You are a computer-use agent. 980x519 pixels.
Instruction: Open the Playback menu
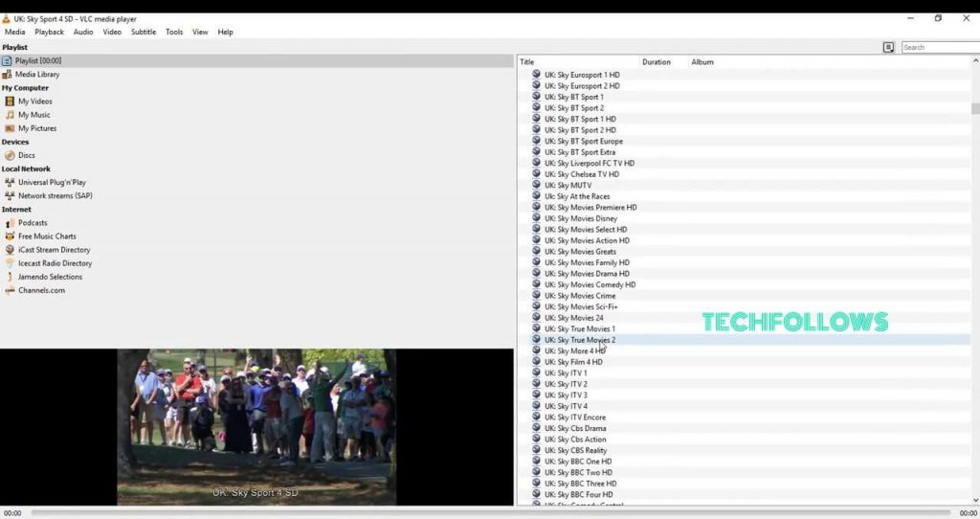(x=50, y=32)
